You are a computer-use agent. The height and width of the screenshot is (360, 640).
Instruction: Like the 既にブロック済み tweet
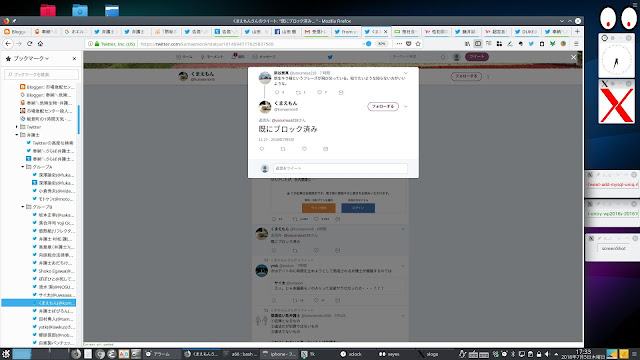pyautogui.click(x=304, y=149)
